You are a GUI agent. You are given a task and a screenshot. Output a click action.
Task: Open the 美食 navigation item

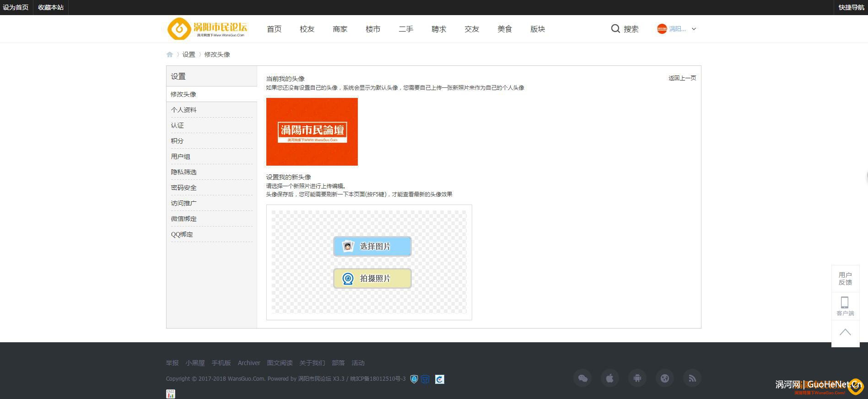click(x=505, y=29)
